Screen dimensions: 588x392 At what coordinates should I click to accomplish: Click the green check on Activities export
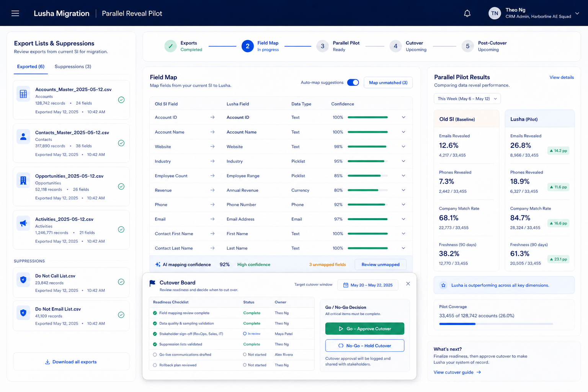click(121, 230)
